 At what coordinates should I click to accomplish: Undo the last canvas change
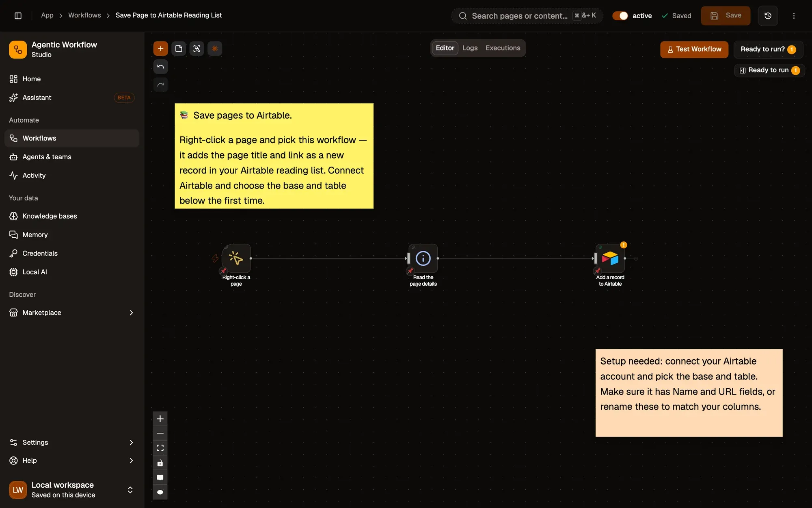160,67
